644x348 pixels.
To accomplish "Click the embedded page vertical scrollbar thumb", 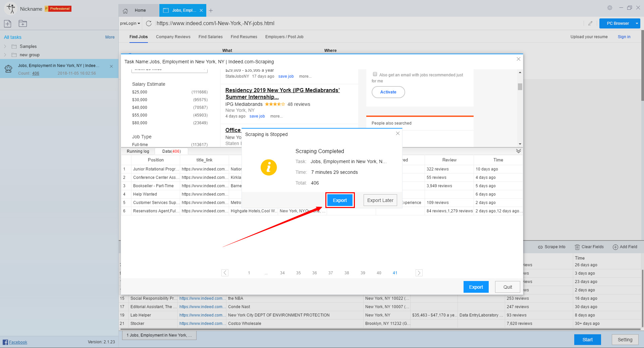I will coord(520,87).
